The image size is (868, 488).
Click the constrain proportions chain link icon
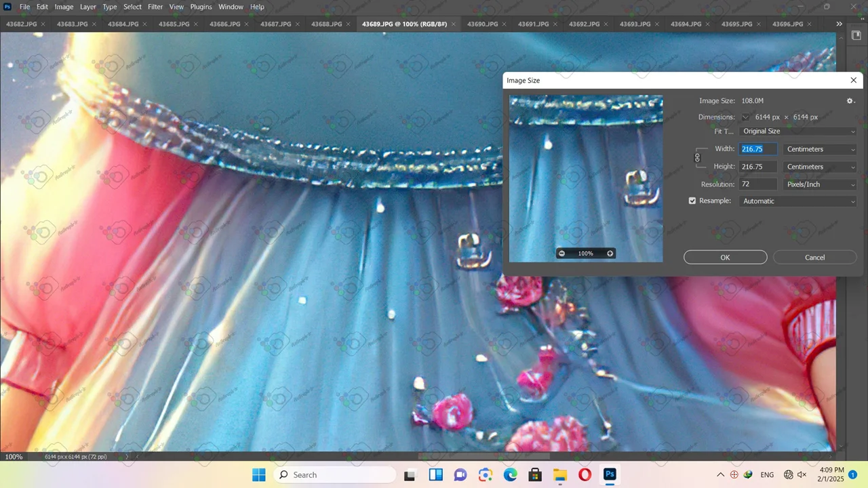(697, 158)
